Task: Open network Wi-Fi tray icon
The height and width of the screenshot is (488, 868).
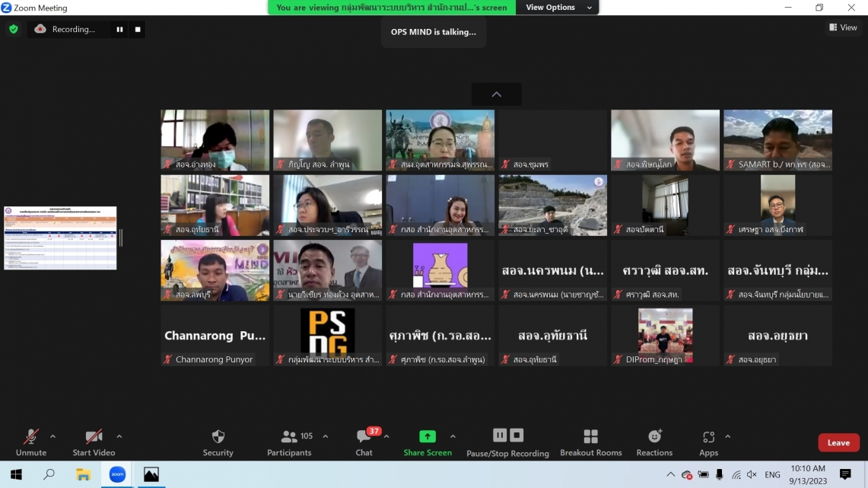Action: coord(736,475)
